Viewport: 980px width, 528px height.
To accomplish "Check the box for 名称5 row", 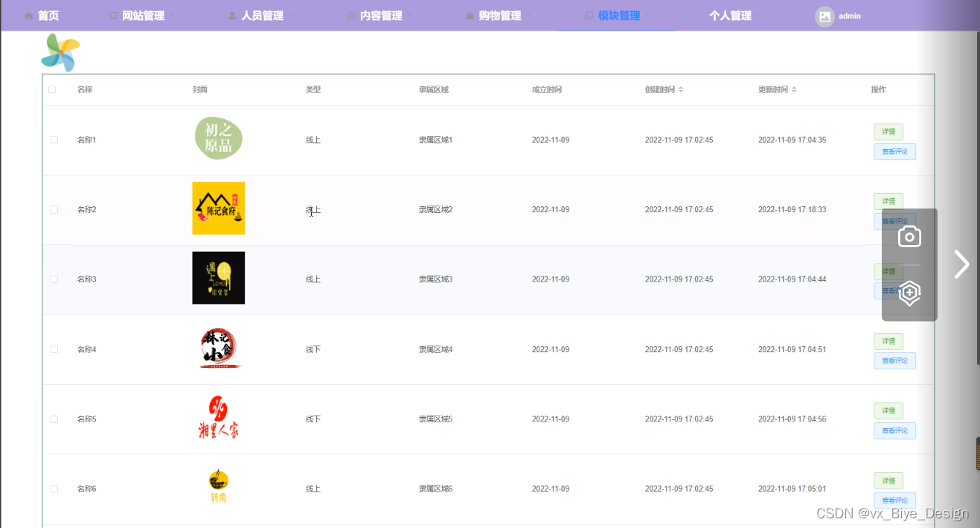I will point(54,419).
